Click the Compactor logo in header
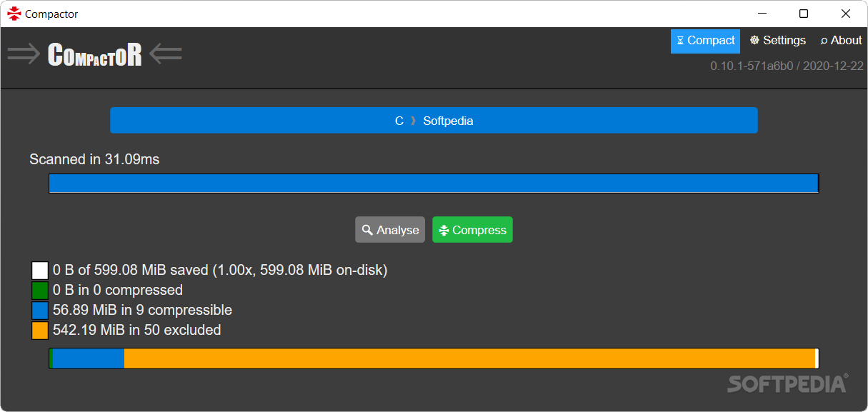This screenshot has height=412, width=868. pyautogui.click(x=94, y=55)
